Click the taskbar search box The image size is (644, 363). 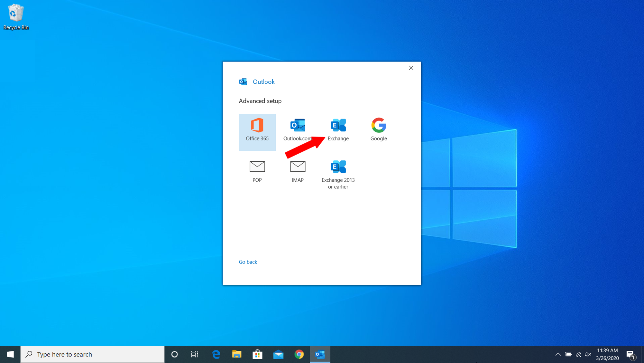(93, 354)
